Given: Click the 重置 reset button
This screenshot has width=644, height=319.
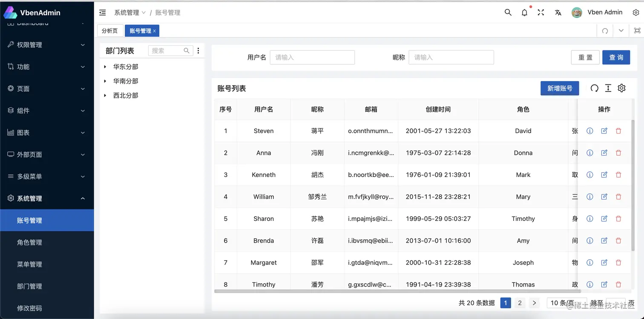Looking at the screenshot, I should (x=585, y=57).
